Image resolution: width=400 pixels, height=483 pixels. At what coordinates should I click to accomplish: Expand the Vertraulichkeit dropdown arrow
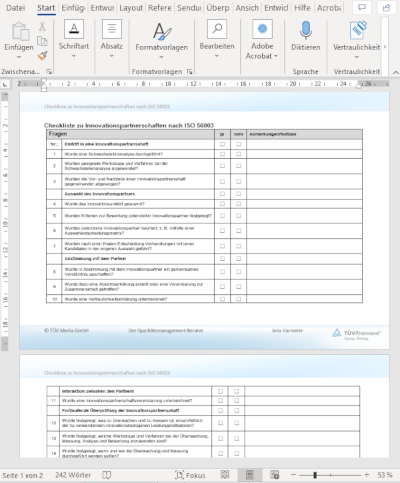pos(356,57)
